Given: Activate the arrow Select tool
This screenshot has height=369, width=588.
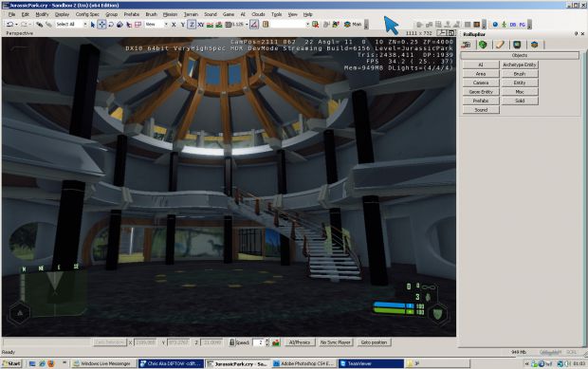Looking at the screenshot, I should point(93,25).
